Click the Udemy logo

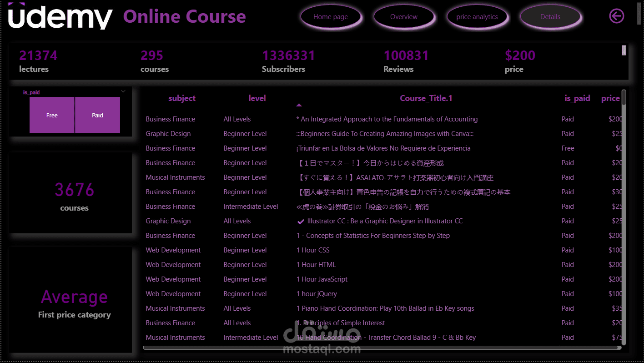60,16
